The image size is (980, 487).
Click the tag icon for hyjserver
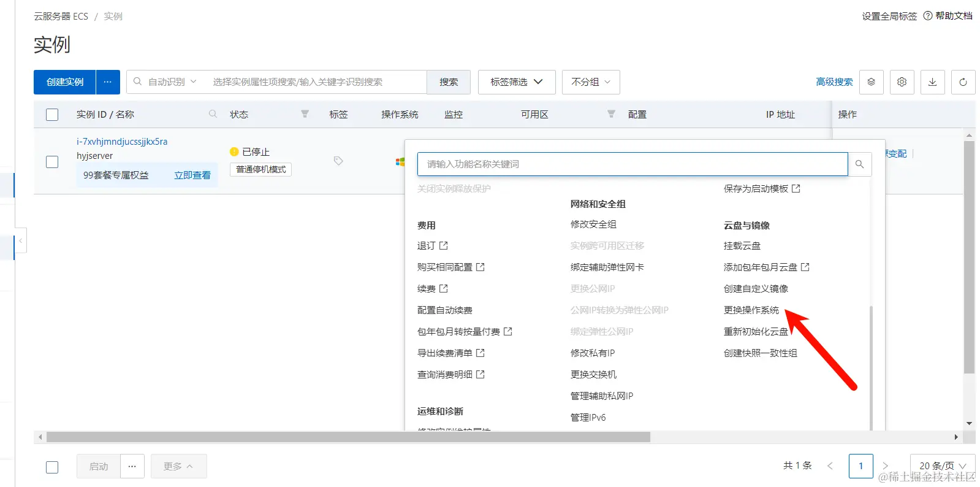[338, 161]
